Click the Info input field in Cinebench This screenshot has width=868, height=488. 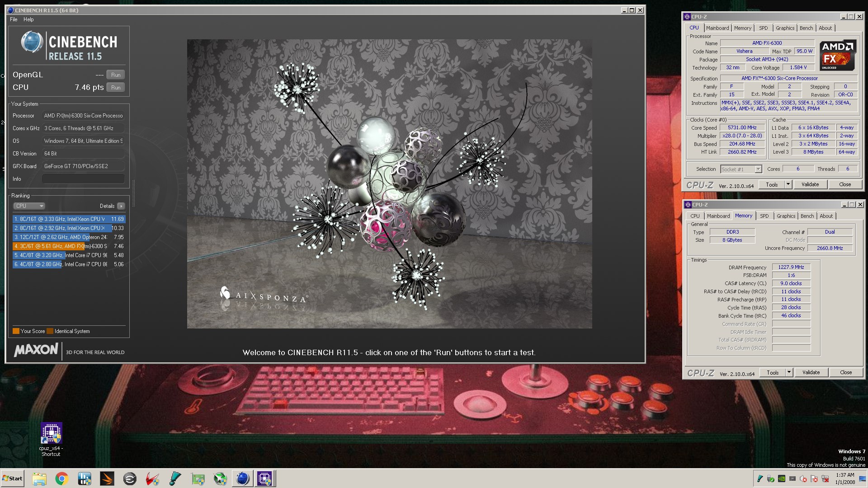[83, 179]
